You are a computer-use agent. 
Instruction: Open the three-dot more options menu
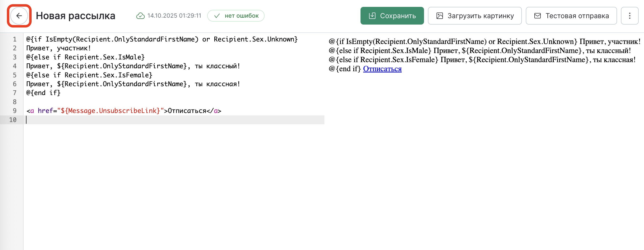[x=630, y=16]
